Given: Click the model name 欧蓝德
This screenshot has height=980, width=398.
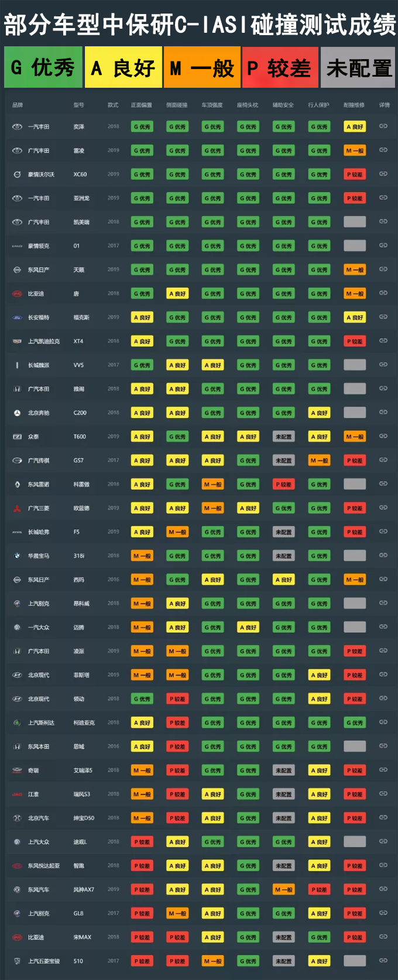Looking at the screenshot, I should 81,508.
